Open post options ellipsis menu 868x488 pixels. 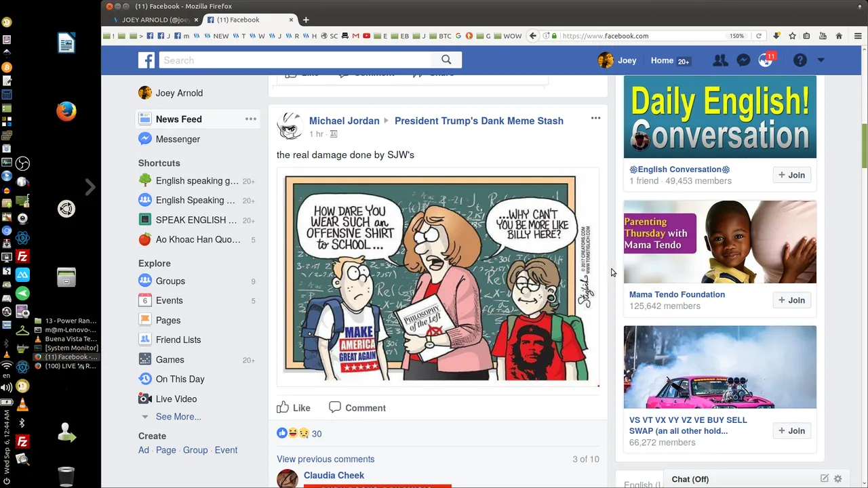point(595,118)
